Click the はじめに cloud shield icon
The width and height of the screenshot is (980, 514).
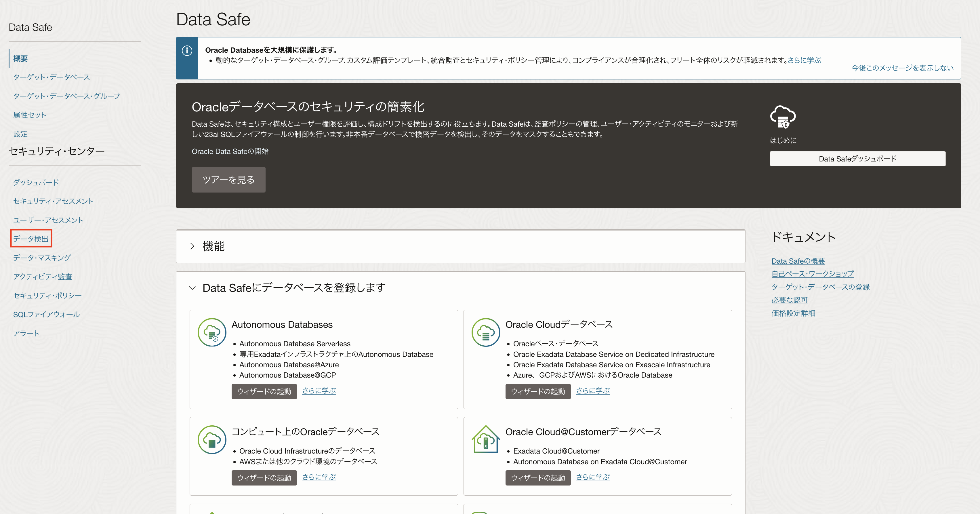tap(783, 117)
